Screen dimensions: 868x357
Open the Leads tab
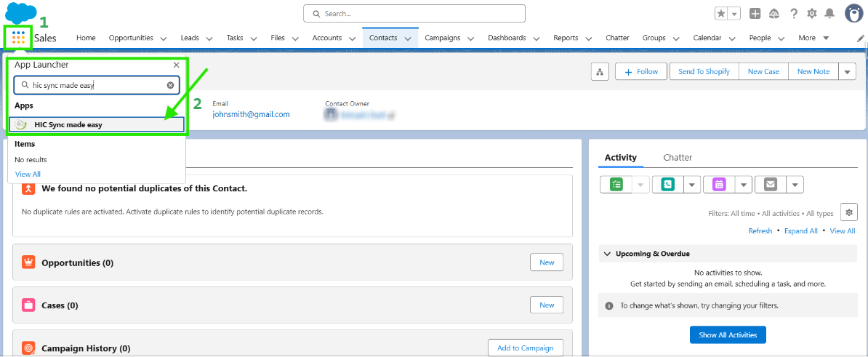[x=190, y=38]
